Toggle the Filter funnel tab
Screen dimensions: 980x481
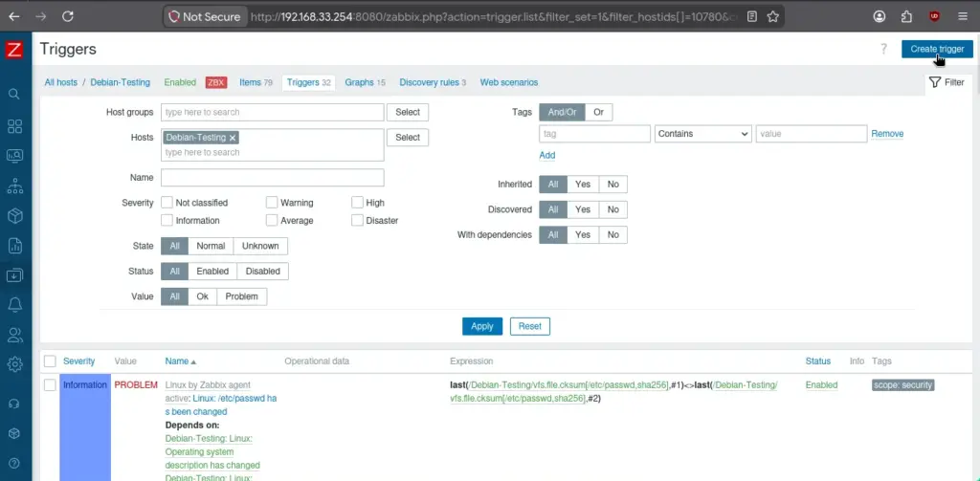[947, 82]
